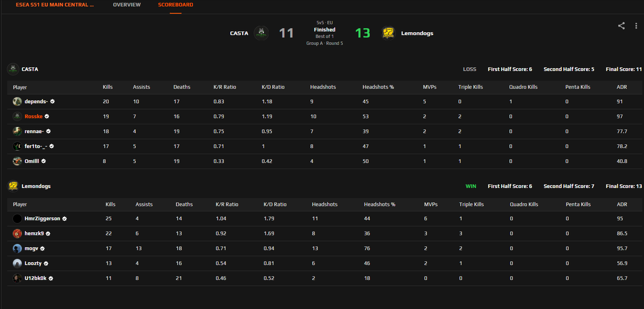Click the avatar of player depends-
The image size is (644, 309).
click(18, 101)
